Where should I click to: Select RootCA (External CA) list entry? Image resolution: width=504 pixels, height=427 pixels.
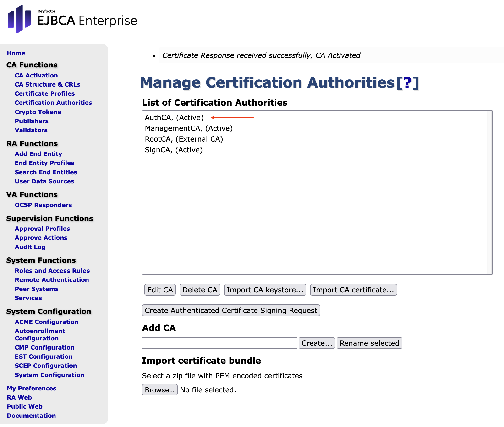point(184,139)
